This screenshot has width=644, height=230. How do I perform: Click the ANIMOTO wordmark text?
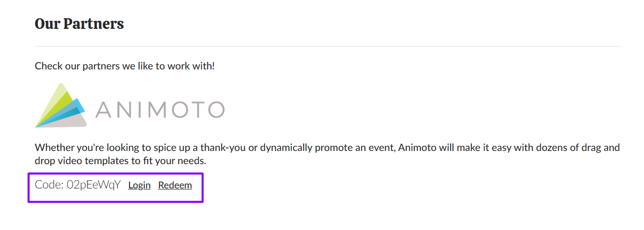click(159, 109)
